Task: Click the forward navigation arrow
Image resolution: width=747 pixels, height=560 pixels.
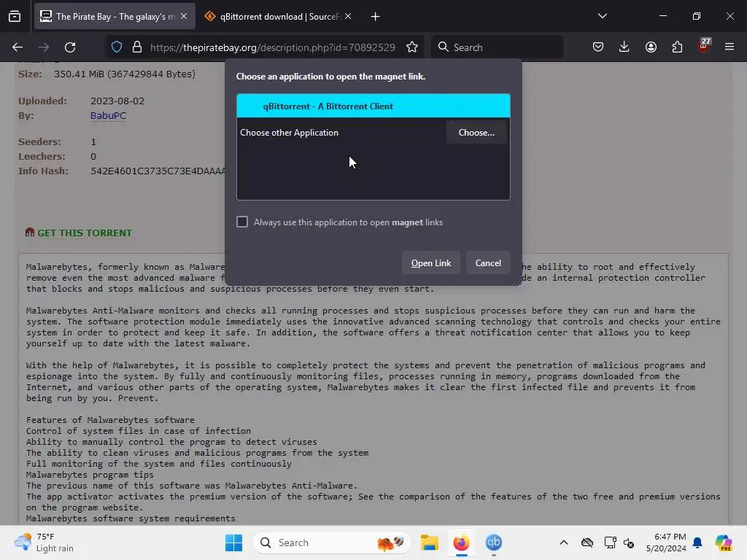Action: tap(44, 47)
